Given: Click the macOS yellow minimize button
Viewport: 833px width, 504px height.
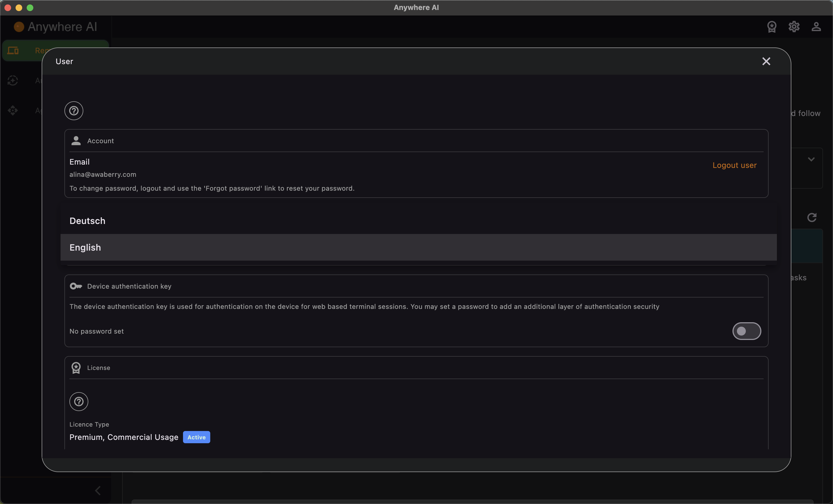Looking at the screenshot, I should tap(19, 7).
